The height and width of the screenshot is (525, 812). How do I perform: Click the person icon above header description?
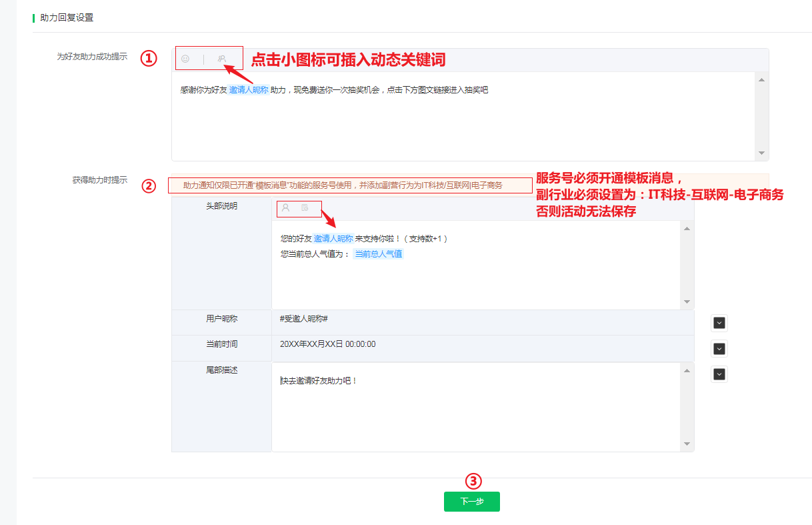287,209
